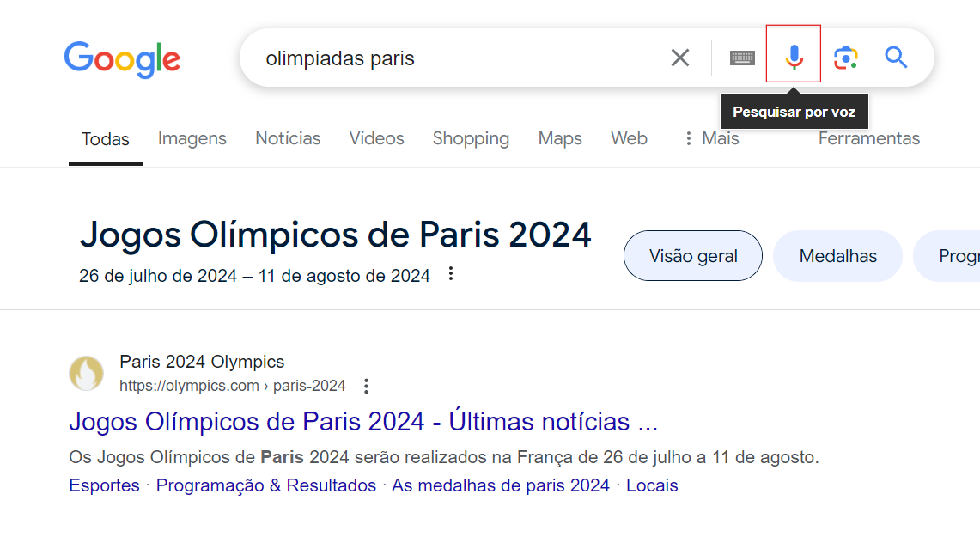Select the Medalhas chip

(837, 256)
